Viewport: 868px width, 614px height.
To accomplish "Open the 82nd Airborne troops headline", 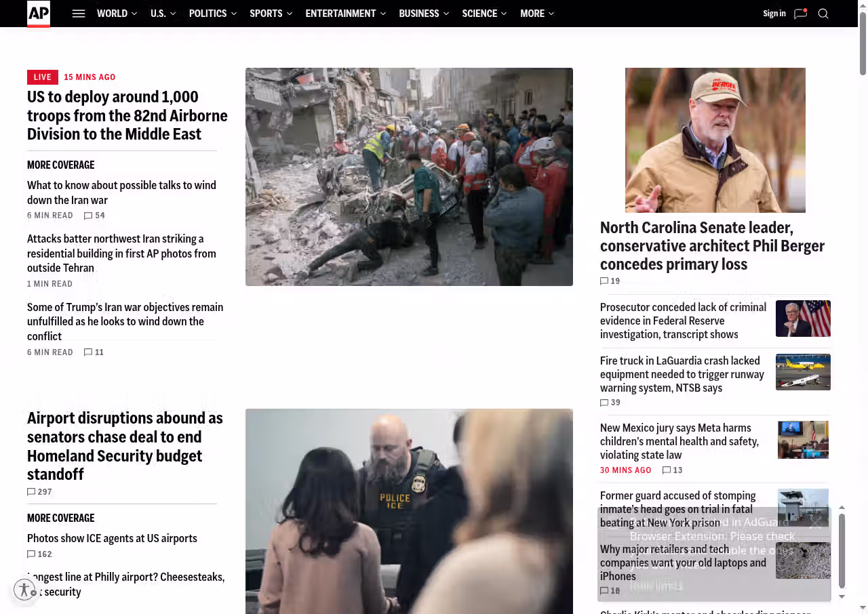I will (127, 115).
